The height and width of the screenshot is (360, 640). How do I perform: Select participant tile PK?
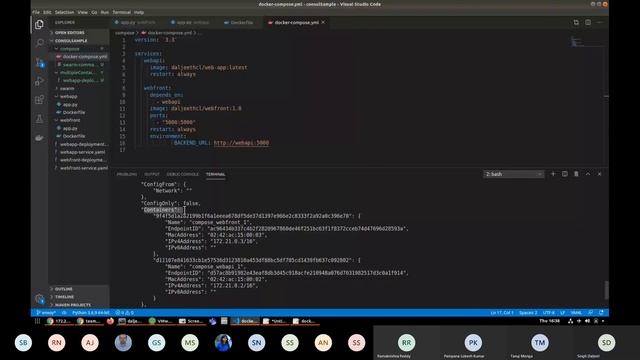click(x=473, y=343)
